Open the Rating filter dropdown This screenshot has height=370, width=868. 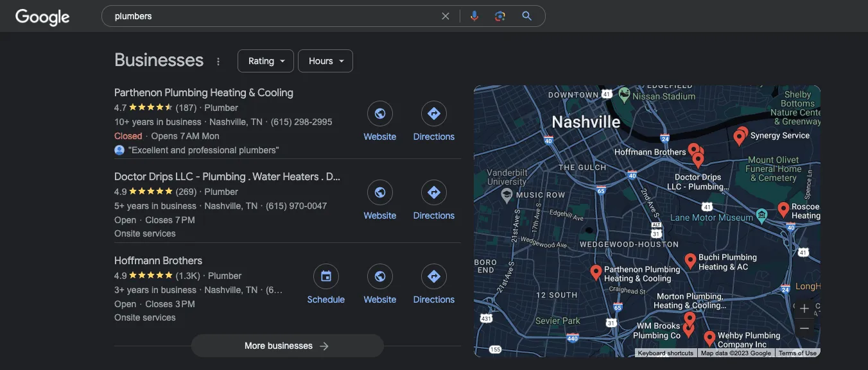point(265,60)
